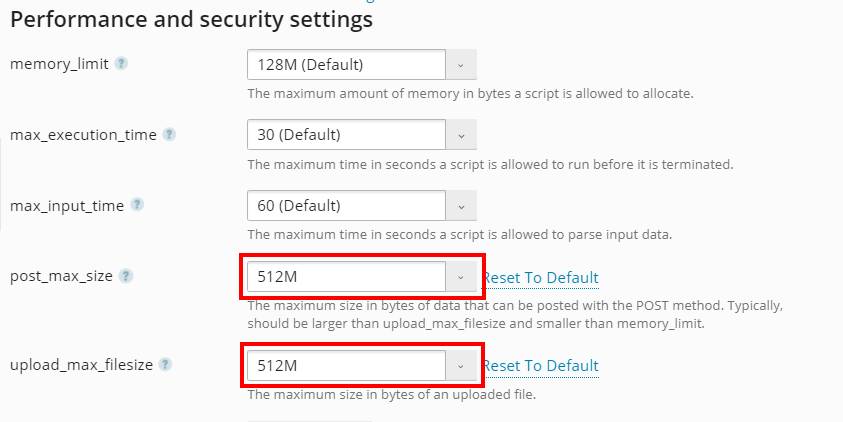Click the post_max_size setting label
Image resolution: width=843 pixels, height=422 pixels.
coord(61,276)
